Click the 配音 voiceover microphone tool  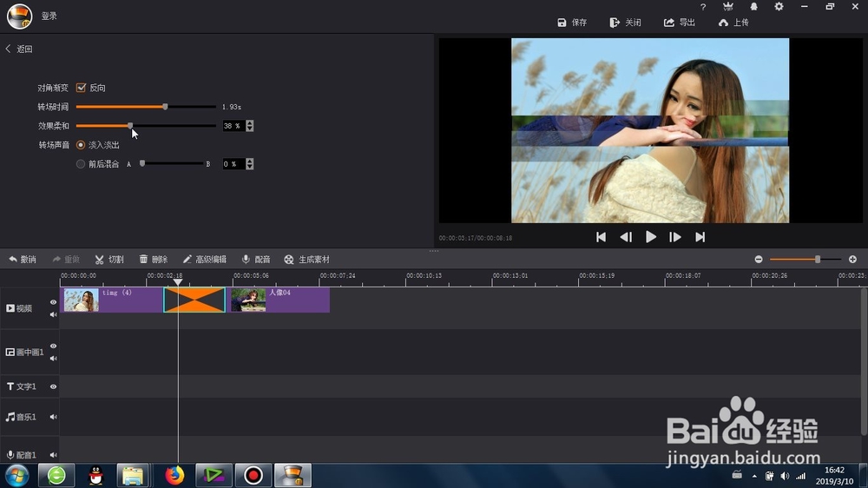[x=256, y=260]
